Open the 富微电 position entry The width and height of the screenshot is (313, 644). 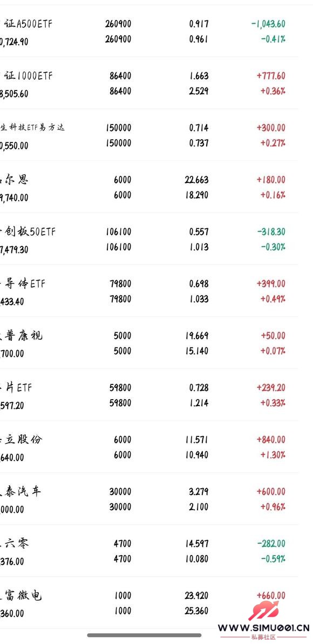coord(149,603)
